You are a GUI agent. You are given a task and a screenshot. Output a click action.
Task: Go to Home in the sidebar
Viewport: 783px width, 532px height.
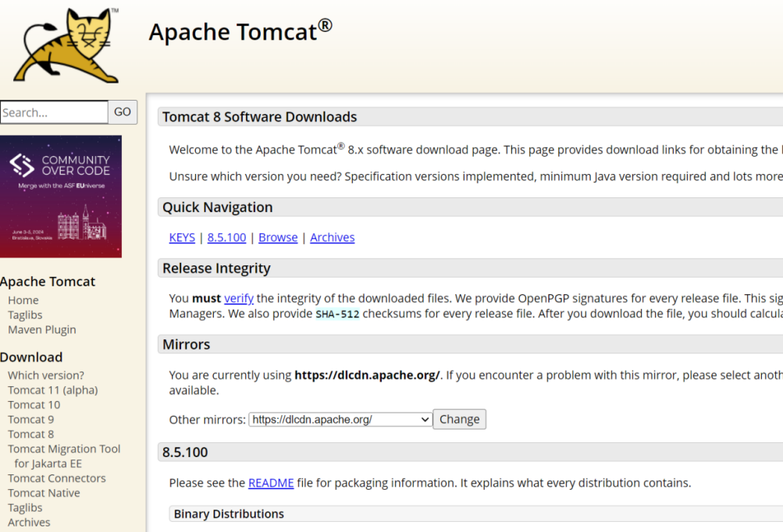click(23, 300)
